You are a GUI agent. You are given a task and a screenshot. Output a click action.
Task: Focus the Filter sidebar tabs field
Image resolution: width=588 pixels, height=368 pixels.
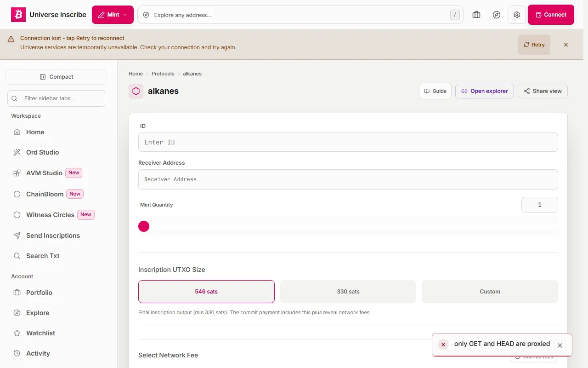pos(56,98)
